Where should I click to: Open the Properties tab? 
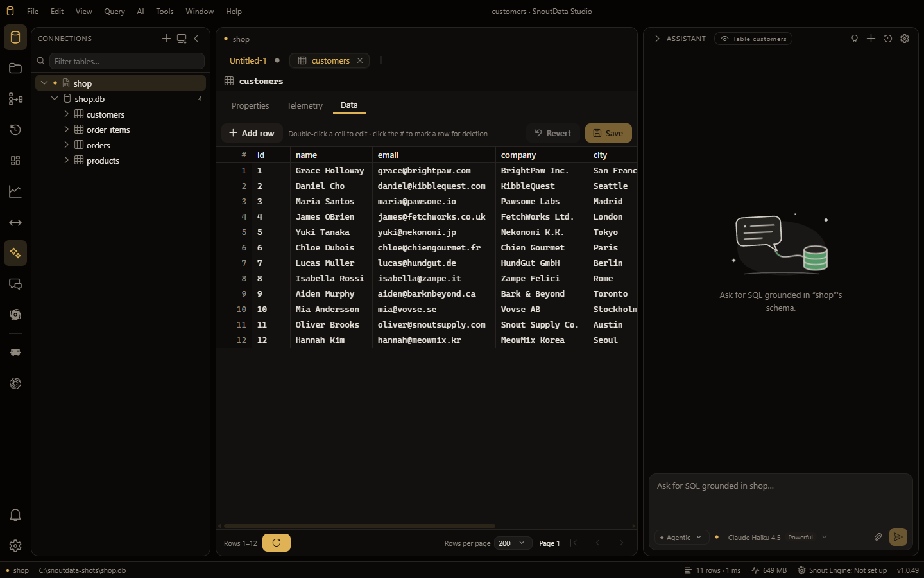pyautogui.click(x=250, y=105)
